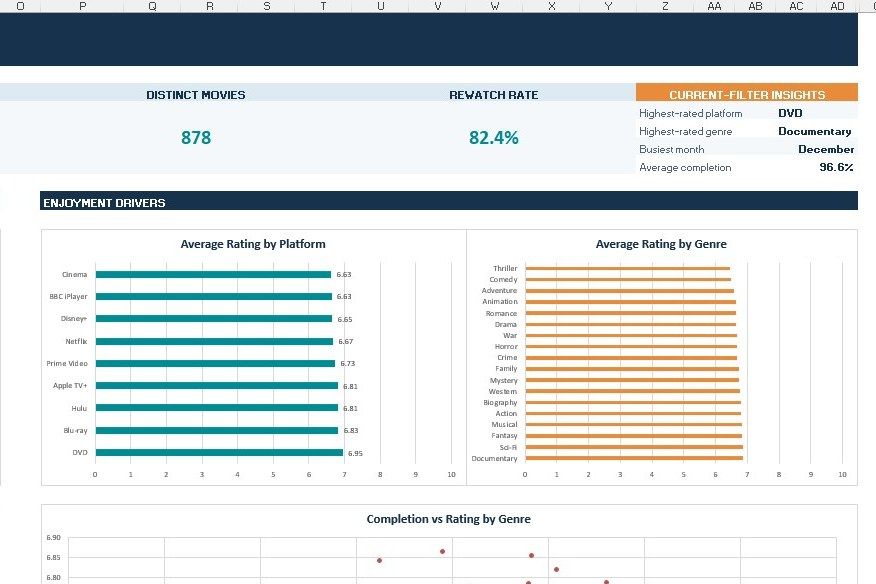The height and width of the screenshot is (584, 876).
Task: Click the "Biography" genre axis label
Action: [500, 402]
